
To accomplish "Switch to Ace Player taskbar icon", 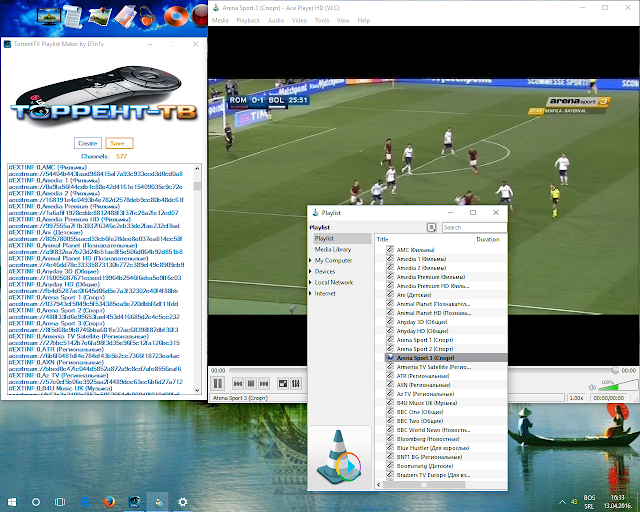I will coord(159,502).
